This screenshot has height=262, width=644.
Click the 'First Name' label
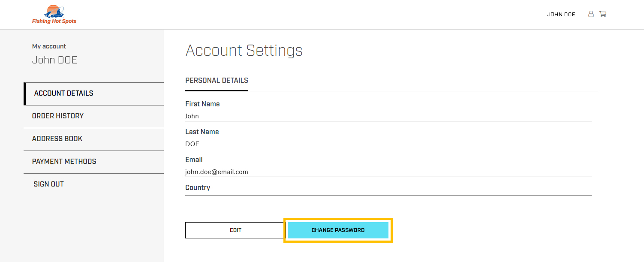click(202, 104)
